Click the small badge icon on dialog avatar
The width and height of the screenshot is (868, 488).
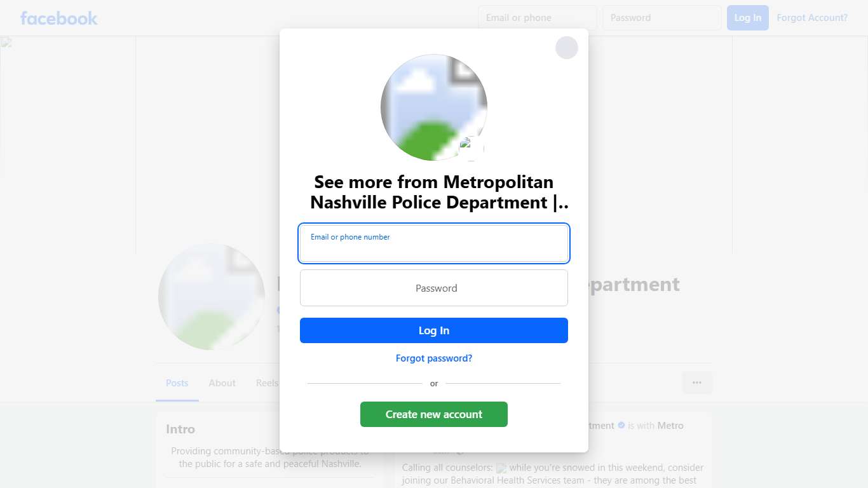(x=471, y=148)
